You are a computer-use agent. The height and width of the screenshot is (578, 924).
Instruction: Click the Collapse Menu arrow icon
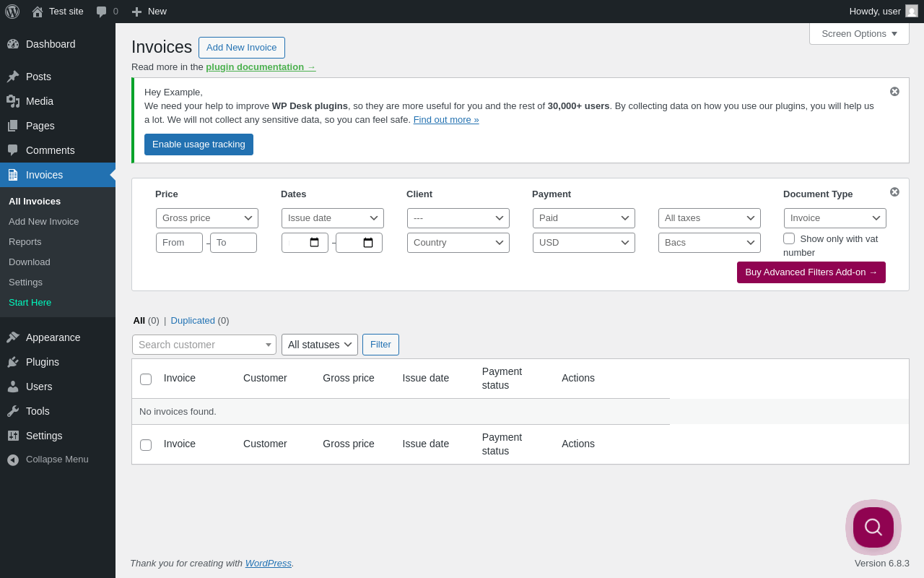[x=13, y=460]
